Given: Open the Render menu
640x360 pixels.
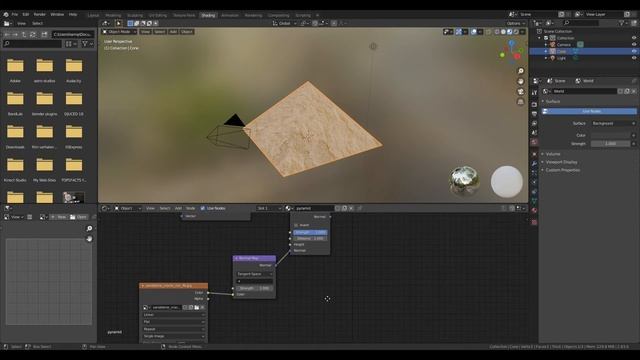Looking at the screenshot, I should 40,14.
